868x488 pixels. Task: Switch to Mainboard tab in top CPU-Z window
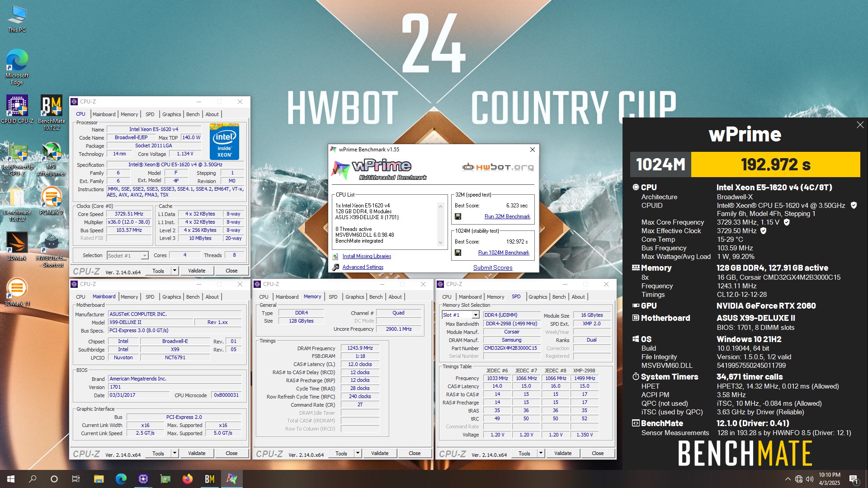click(x=104, y=114)
